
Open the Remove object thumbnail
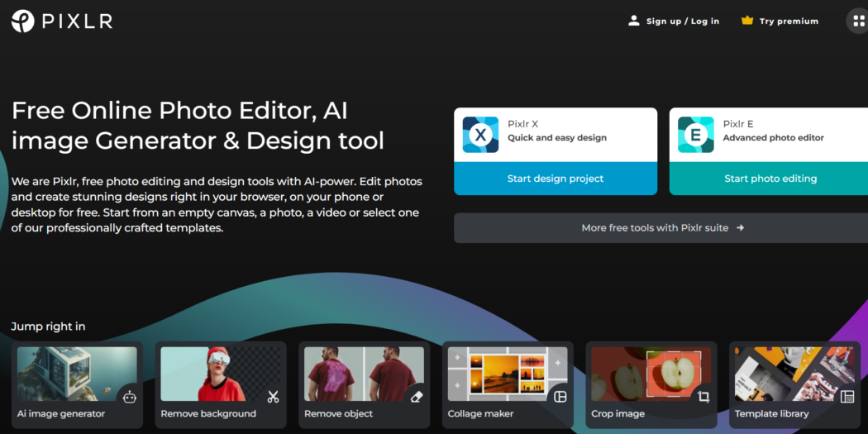click(x=364, y=374)
